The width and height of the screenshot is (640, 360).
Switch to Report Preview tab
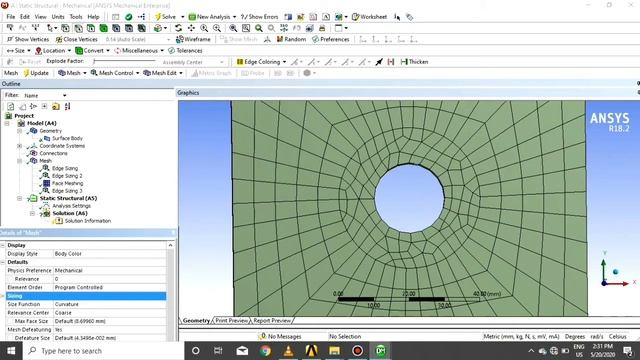tap(272, 321)
